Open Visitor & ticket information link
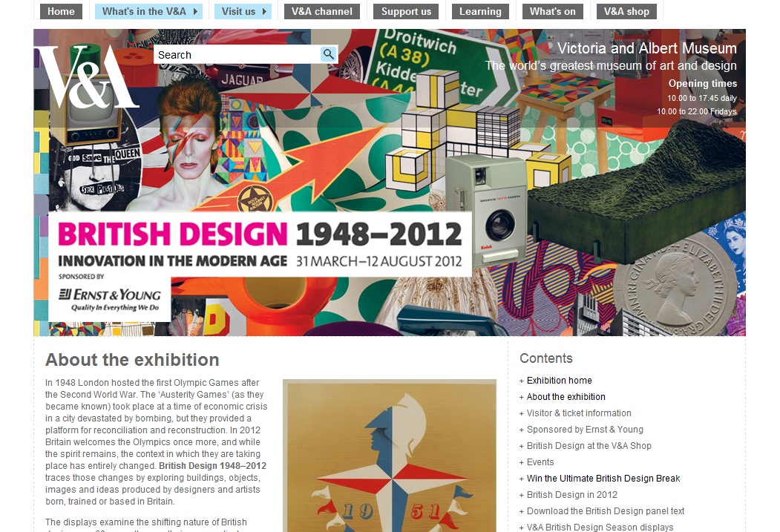 coord(579,413)
